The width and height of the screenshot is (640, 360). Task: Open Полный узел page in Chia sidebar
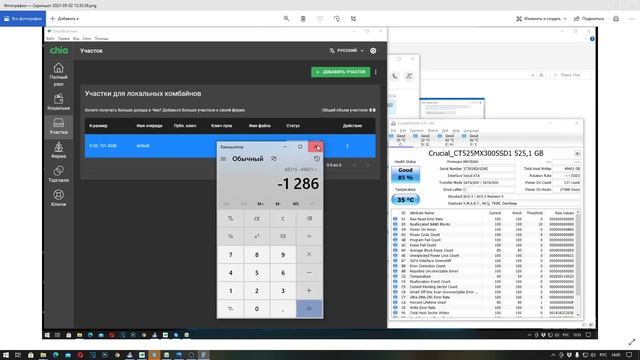[x=58, y=74]
